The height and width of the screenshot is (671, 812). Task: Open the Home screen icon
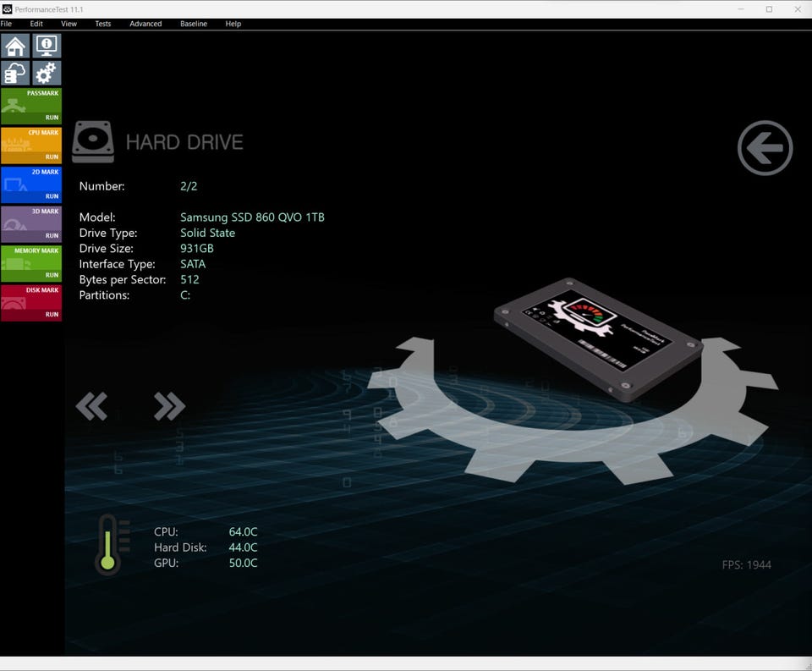15,46
